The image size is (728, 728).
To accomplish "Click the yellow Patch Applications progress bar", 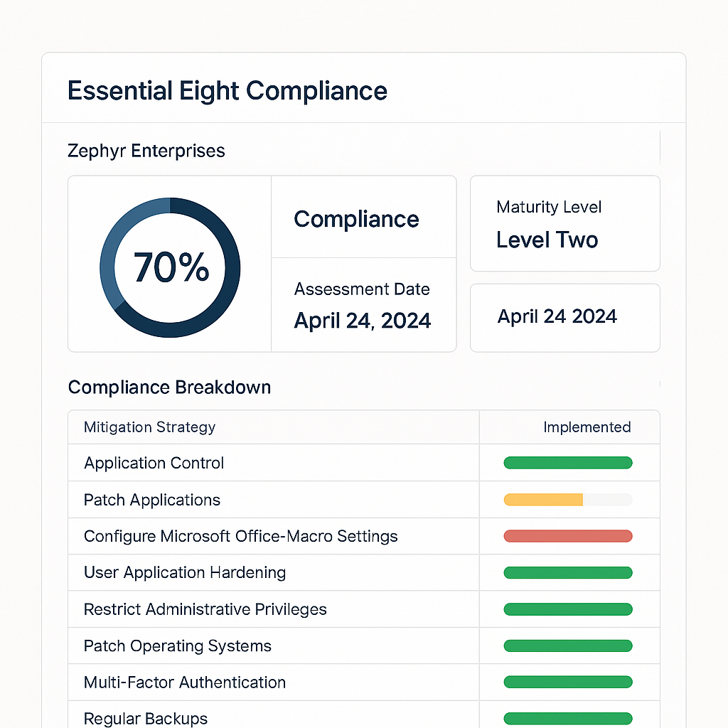I will [543, 500].
